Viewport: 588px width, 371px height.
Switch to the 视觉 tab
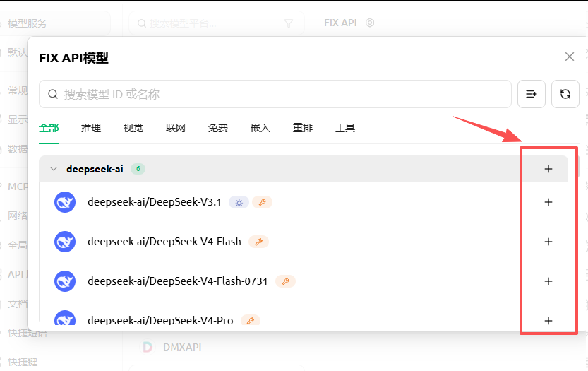pos(133,128)
